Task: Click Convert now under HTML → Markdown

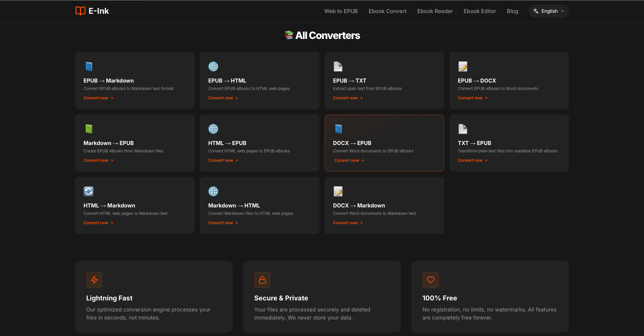Action: tap(99, 223)
